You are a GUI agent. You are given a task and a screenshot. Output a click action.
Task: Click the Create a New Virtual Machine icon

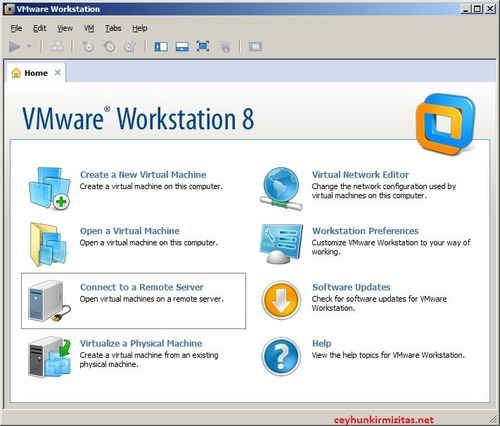pyautogui.click(x=49, y=189)
